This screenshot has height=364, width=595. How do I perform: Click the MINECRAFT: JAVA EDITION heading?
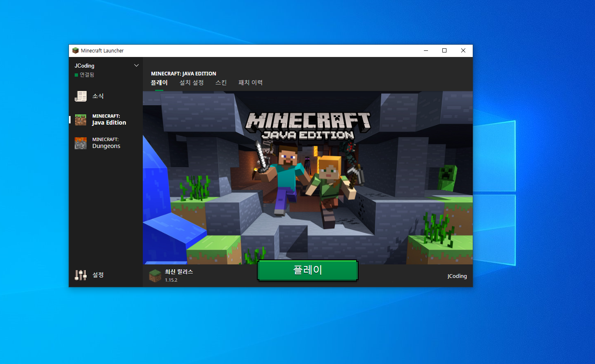tap(183, 74)
